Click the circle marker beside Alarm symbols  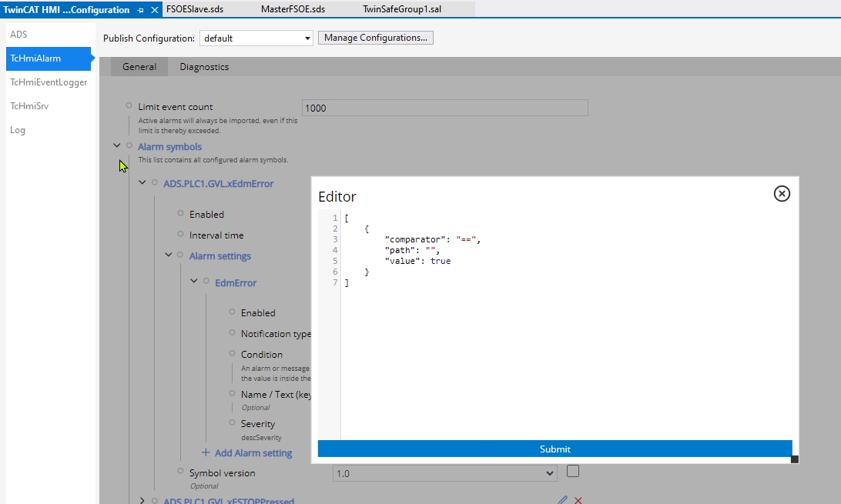coord(129,145)
